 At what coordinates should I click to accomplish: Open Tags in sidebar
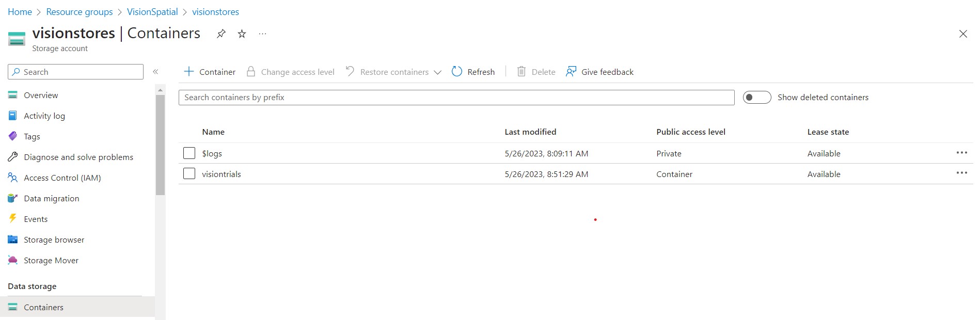coord(32,137)
